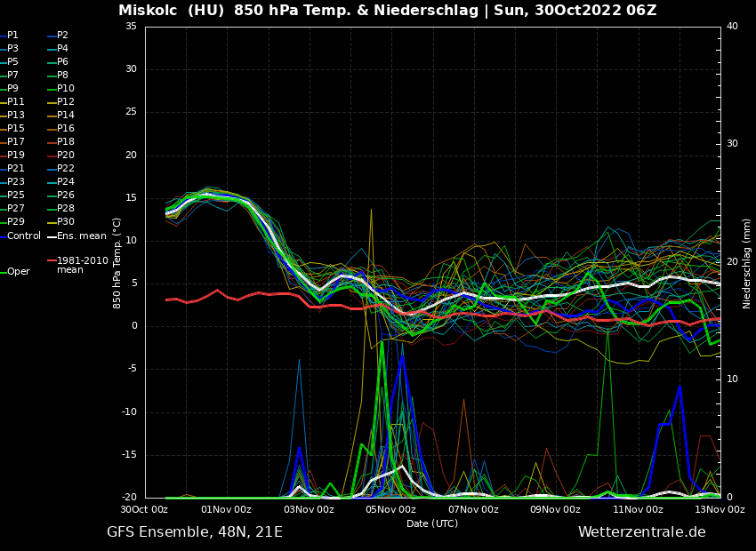Viewport: 756px width, 551px height.
Task: Click the 850 hPa Temp. (°C) axis label
Action: (117, 263)
